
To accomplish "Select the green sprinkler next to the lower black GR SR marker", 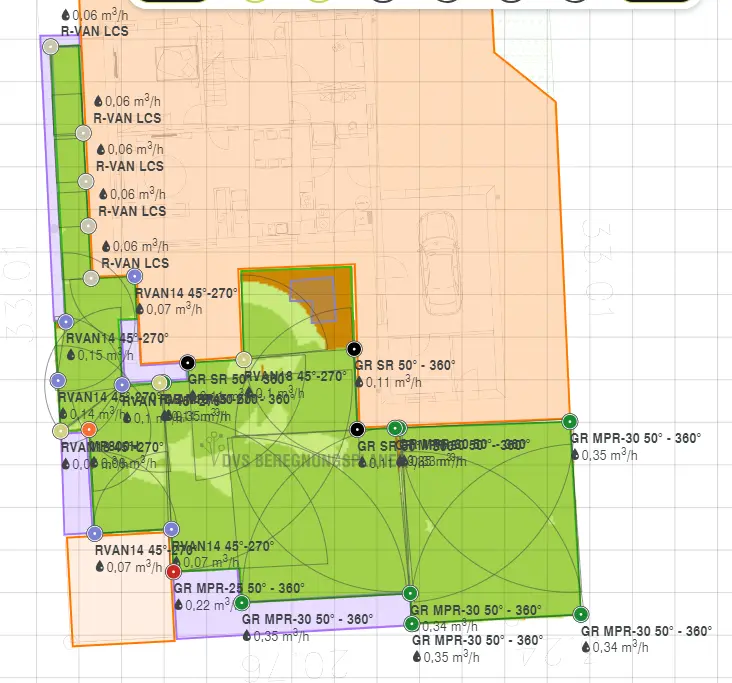I will click(395, 428).
